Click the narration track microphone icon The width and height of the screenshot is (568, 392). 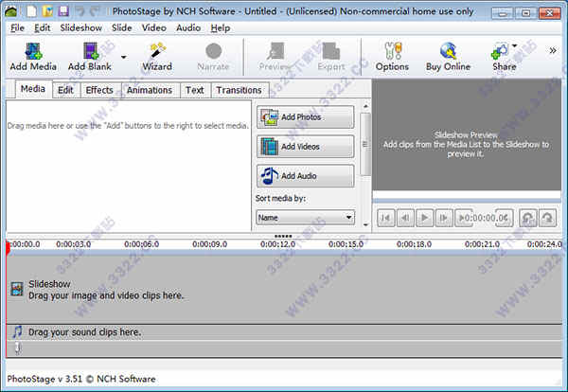tap(17, 347)
